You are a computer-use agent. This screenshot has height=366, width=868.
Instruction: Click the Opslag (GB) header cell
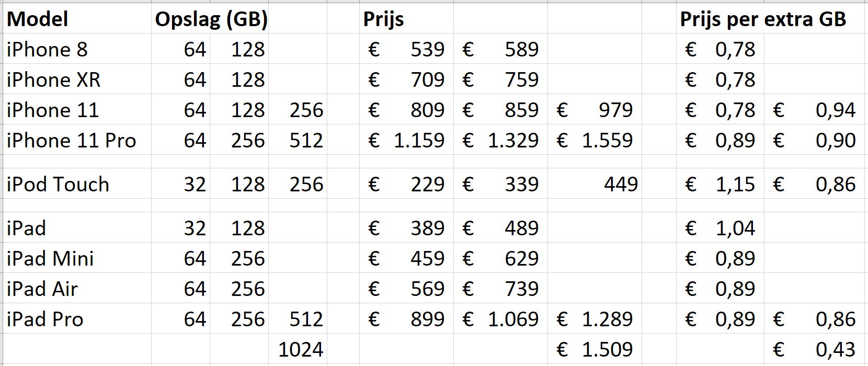[x=211, y=19]
